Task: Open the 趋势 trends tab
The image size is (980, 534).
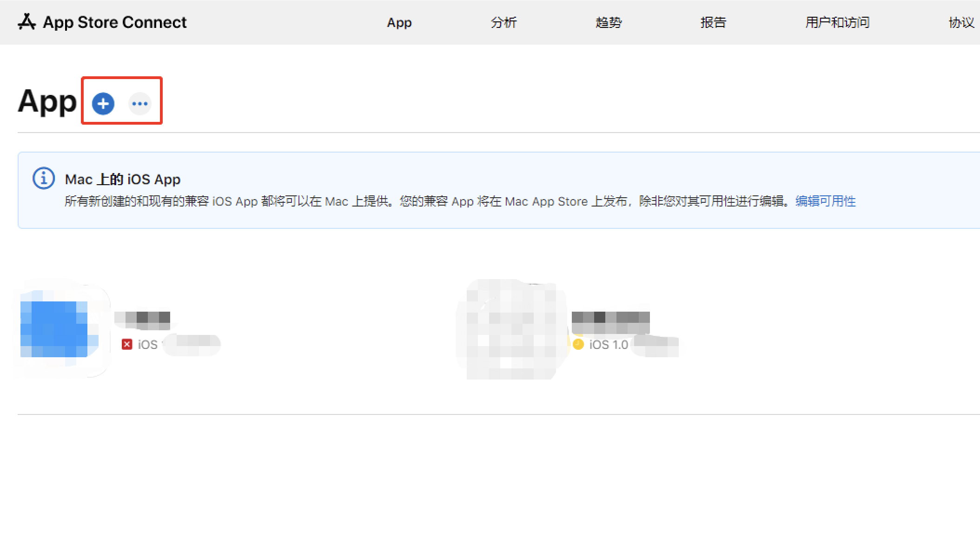Action: click(609, 22)
